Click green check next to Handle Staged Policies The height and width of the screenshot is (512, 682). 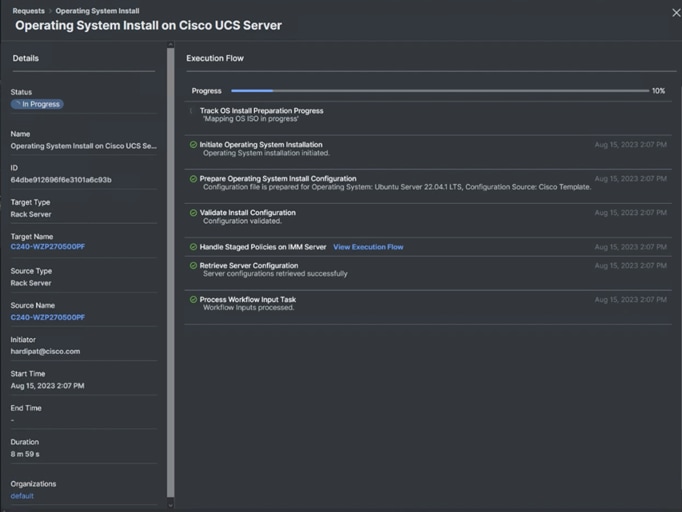pyautogui.click(x=194, y=247)
